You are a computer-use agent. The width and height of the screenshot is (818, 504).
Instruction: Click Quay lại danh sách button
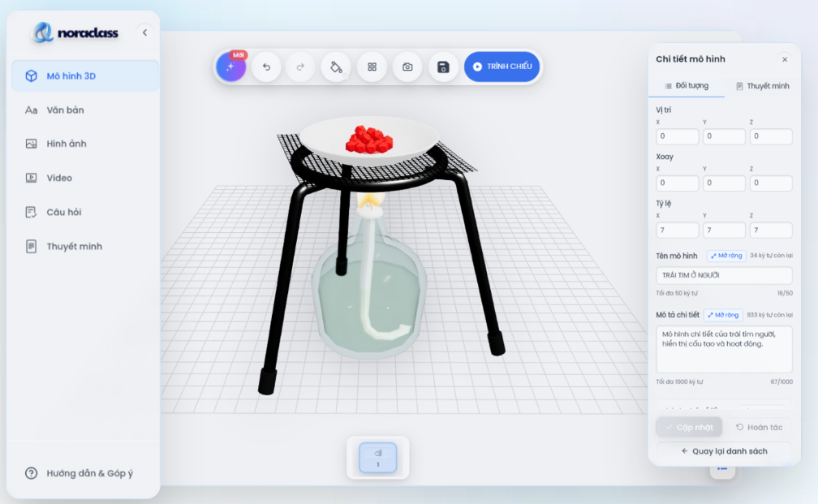click(724, 451)
